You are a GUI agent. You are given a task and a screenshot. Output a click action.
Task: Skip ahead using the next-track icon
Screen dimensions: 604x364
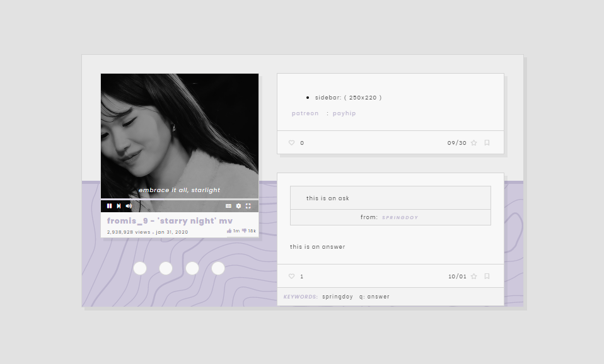tap(119, 206)
